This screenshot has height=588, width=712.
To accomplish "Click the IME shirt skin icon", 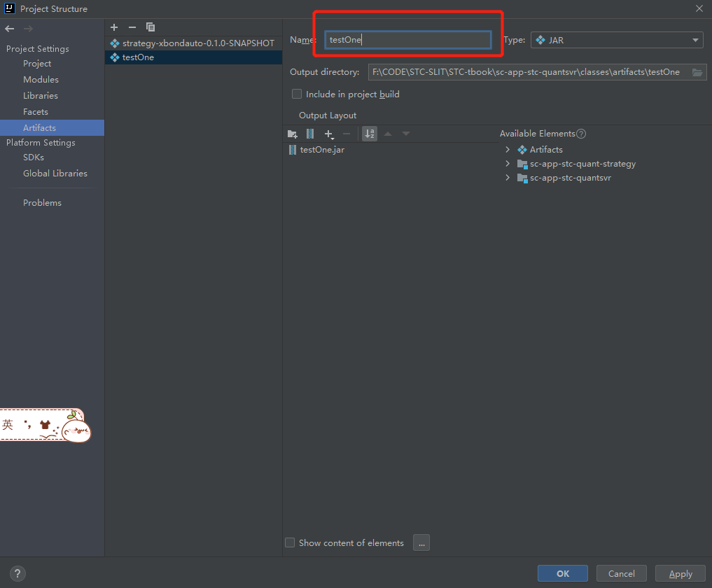I will click(x=45, y=425).
